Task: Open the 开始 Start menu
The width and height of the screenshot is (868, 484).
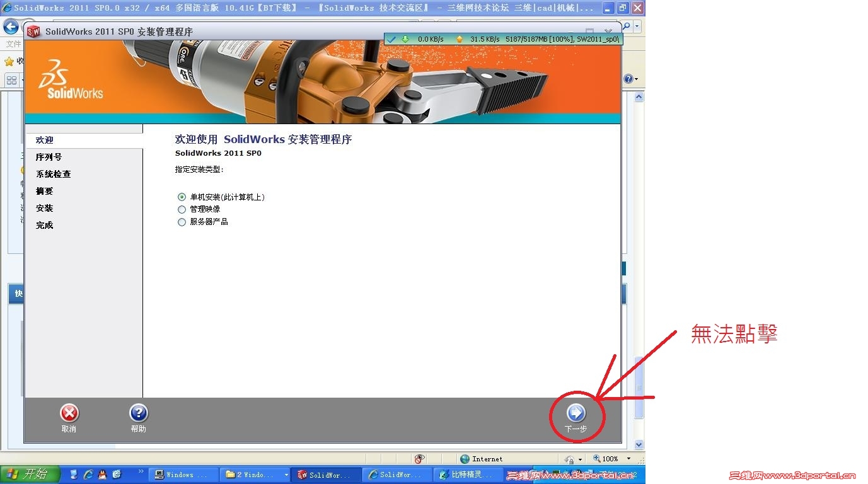Action: [x=30, y=475]
